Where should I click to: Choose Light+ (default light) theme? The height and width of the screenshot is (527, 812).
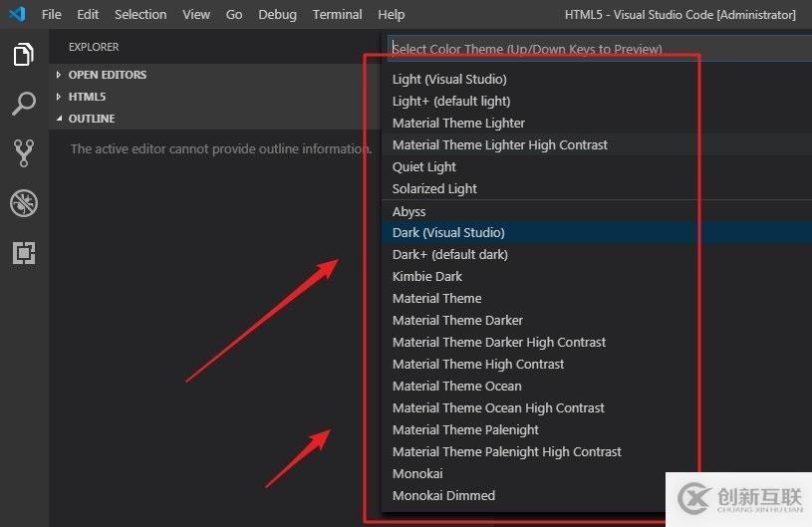click(x=597, y=101)
